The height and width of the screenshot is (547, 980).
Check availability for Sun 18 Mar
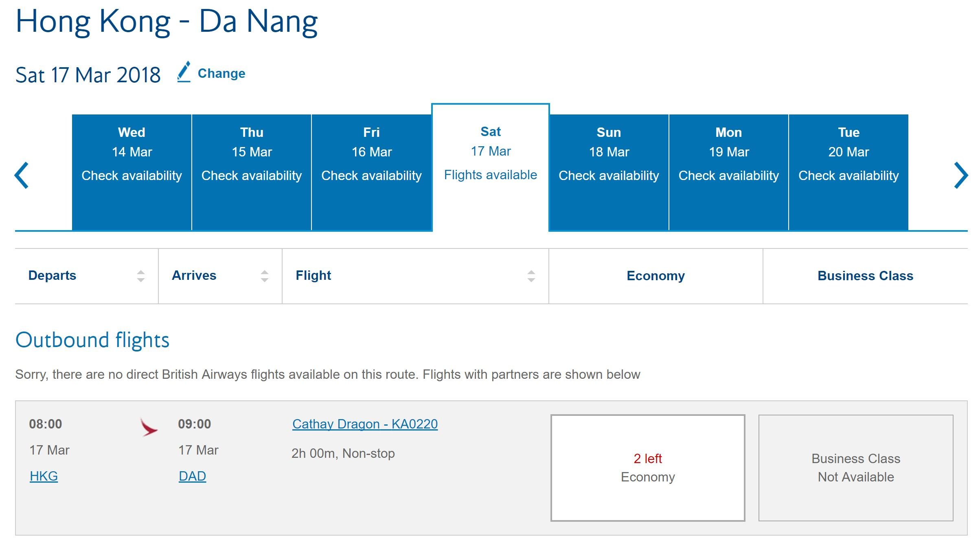609,172
